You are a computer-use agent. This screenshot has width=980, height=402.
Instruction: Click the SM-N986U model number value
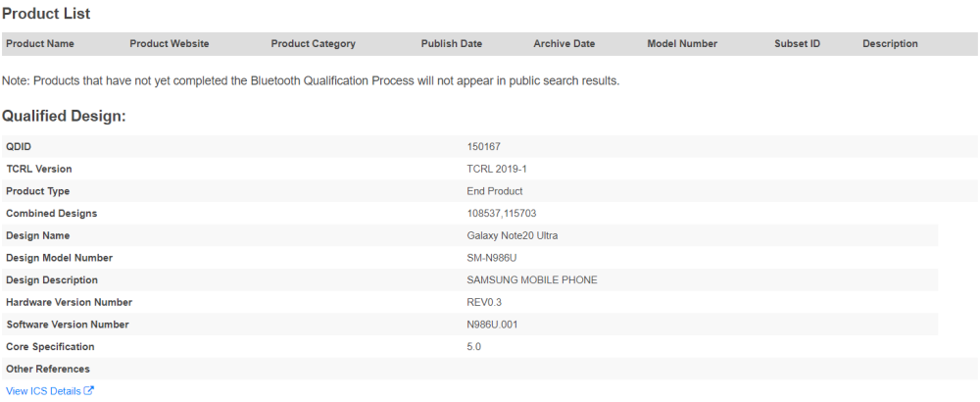(x=494, y=258)
